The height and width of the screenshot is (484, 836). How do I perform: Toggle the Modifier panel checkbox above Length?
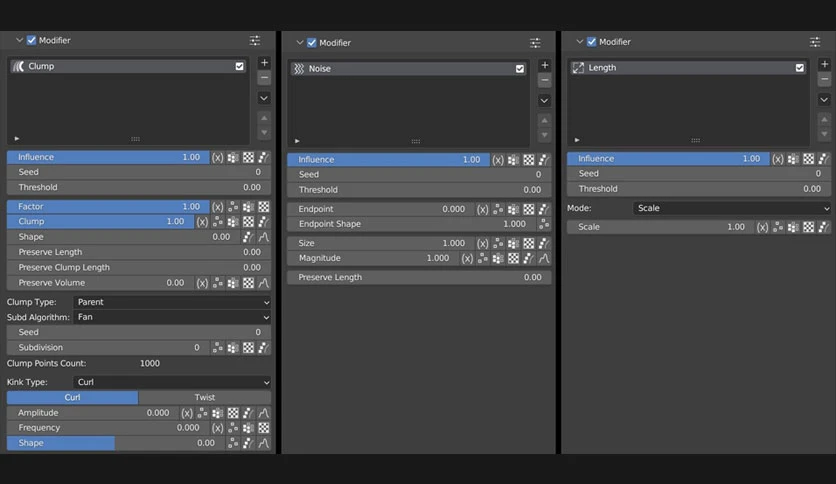click(x=591, y=42)
